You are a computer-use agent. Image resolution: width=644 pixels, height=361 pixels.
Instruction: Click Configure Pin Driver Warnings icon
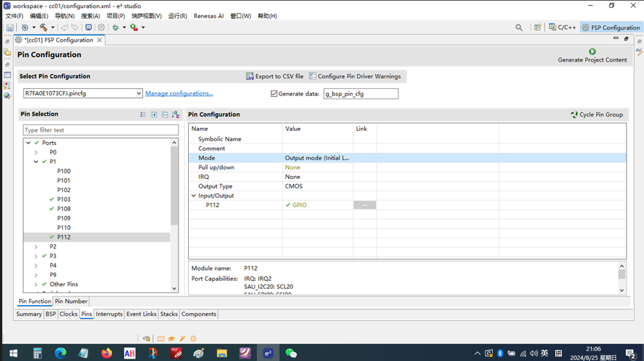(x=312, y=76)
